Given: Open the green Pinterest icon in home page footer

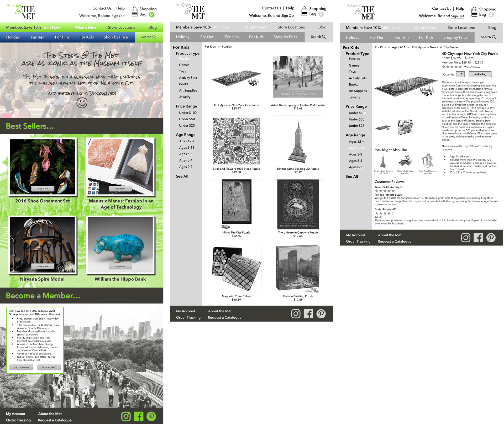Looking at the screenshot, I should point(151,416).
